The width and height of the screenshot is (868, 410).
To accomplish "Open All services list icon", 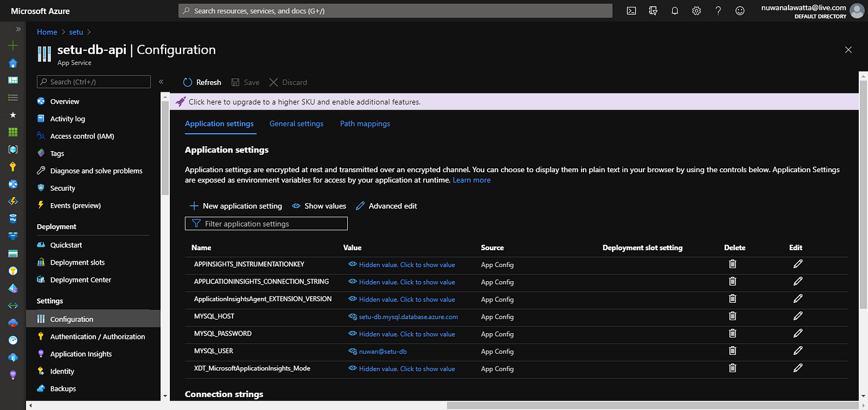I will [13, 98].
